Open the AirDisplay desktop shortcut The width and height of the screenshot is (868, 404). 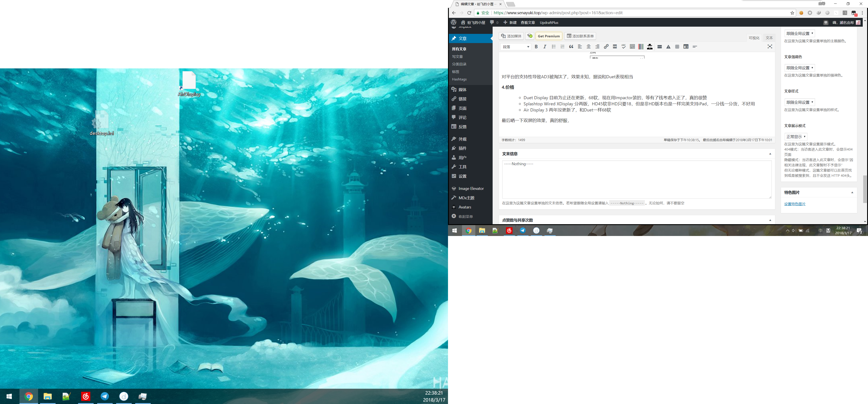[x=189, y=84]
